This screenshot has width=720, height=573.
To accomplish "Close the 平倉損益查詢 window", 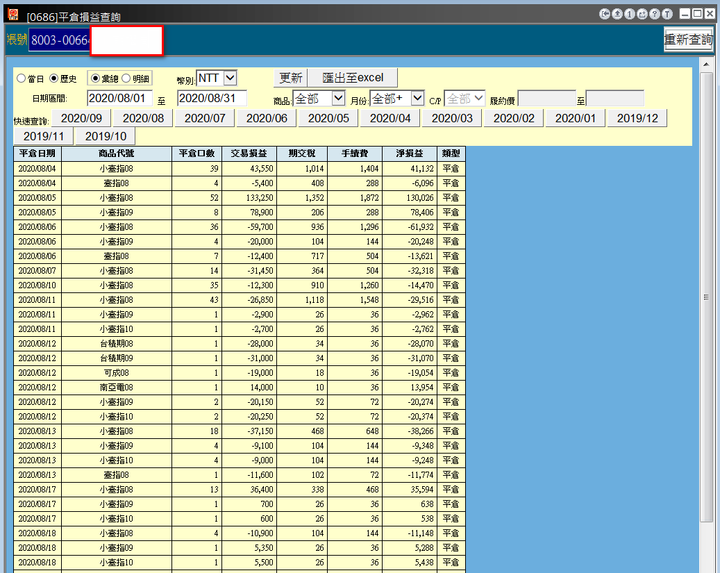I will 709,14.
